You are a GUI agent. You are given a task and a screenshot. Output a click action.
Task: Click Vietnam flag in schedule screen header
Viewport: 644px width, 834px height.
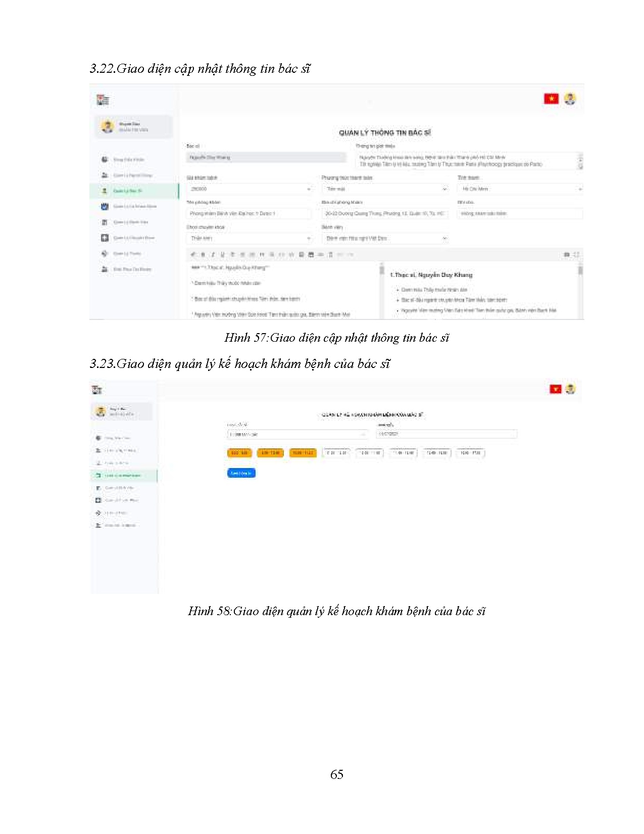coord(556,389)
